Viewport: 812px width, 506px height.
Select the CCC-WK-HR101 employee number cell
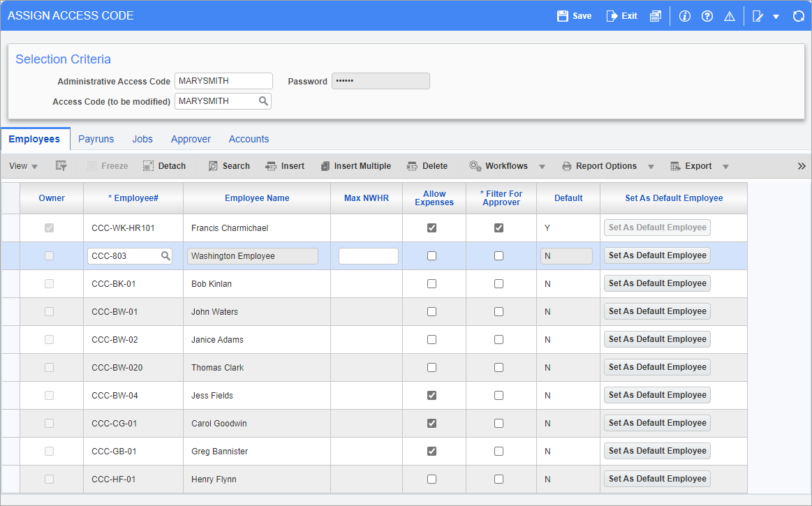click(x=133, y=228)
